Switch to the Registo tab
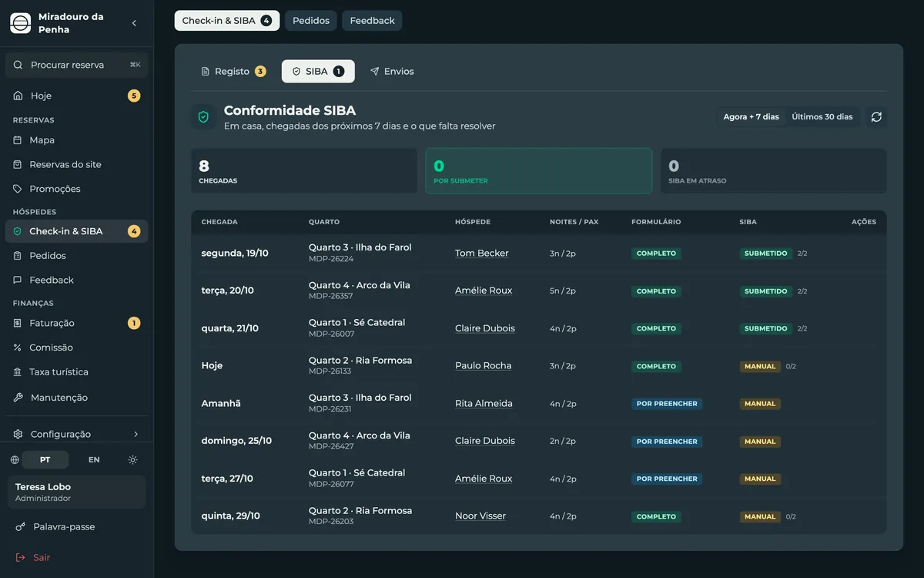 233,71
